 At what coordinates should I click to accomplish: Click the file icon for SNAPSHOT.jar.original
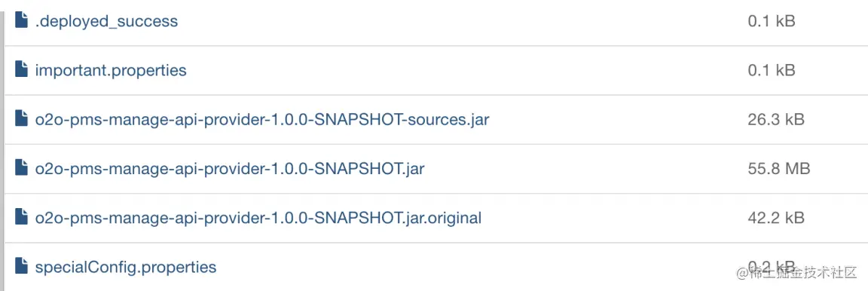[x=22, y=217]
